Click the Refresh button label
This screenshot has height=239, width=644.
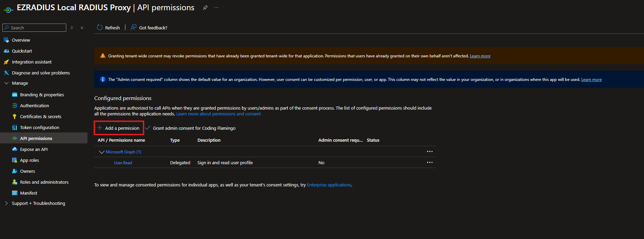112,28
